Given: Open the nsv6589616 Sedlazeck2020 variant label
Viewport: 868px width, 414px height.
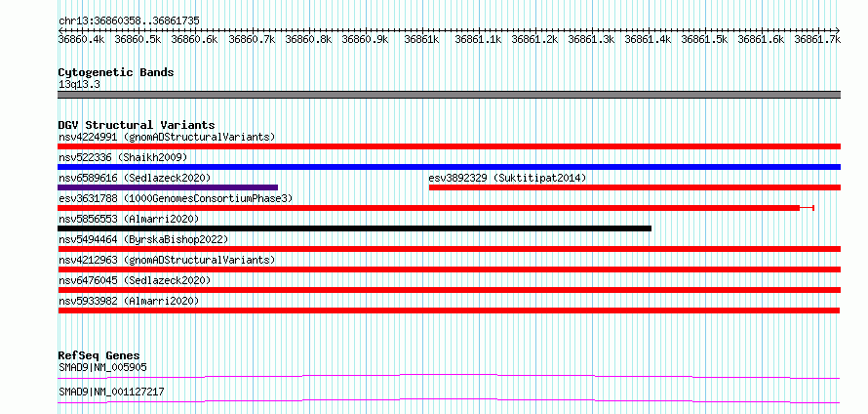Looking at the screenshot, I should click(x=135, y=178).
